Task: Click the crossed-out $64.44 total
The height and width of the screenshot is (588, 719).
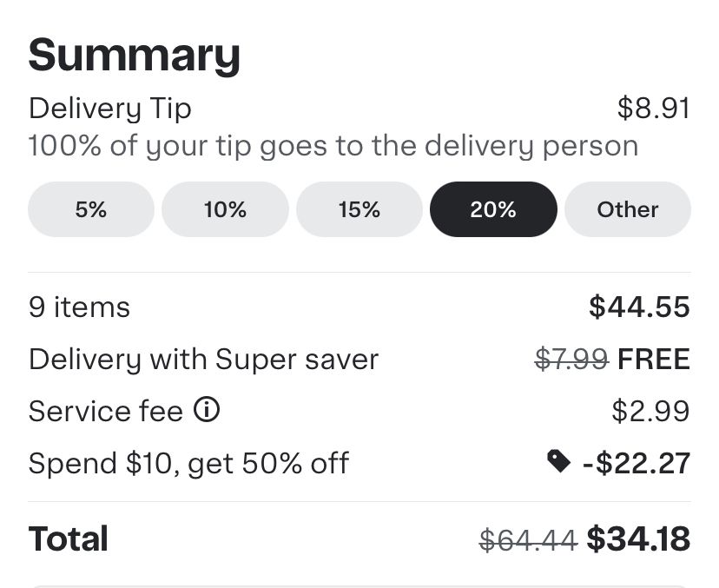Action: point(528,539)
